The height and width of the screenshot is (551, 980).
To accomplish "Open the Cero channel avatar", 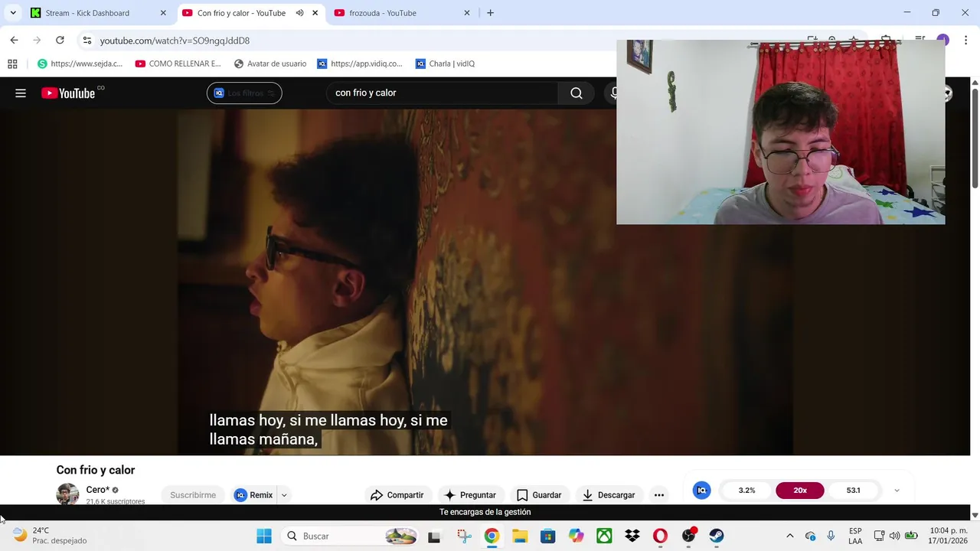I will click(67, 494).
